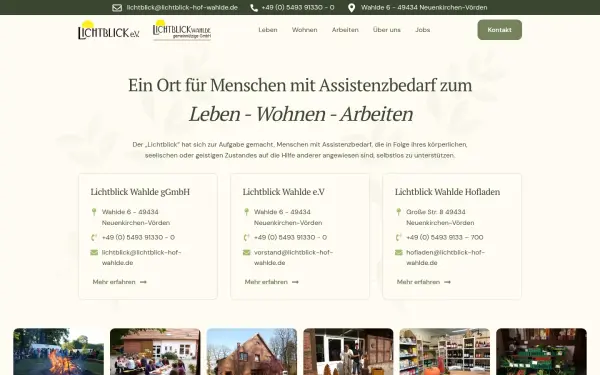
Task: Open the photo of people at entrance
Action: coord(348,352)
